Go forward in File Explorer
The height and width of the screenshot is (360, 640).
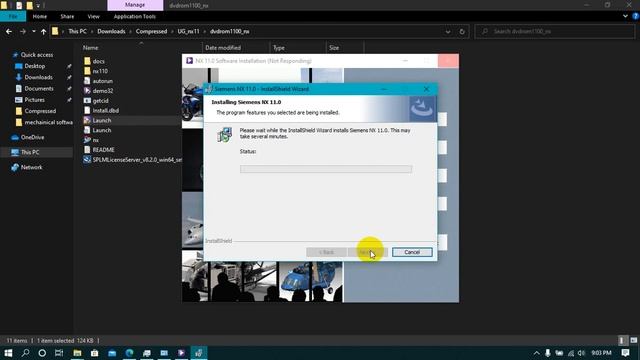[x=23, y=31]
